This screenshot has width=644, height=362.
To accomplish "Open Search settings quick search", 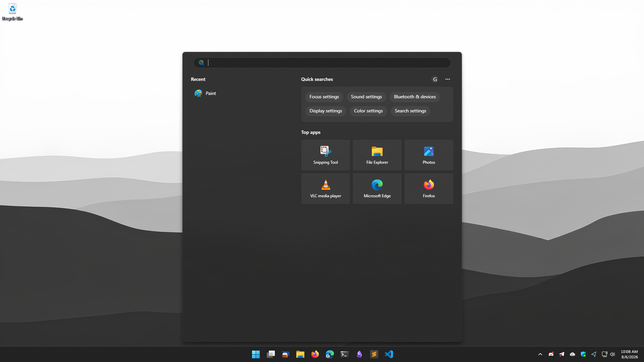I will tap(410, 111).
